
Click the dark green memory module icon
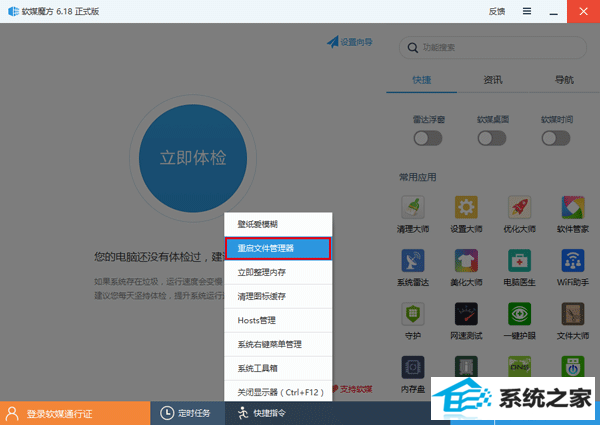(466, 366)
